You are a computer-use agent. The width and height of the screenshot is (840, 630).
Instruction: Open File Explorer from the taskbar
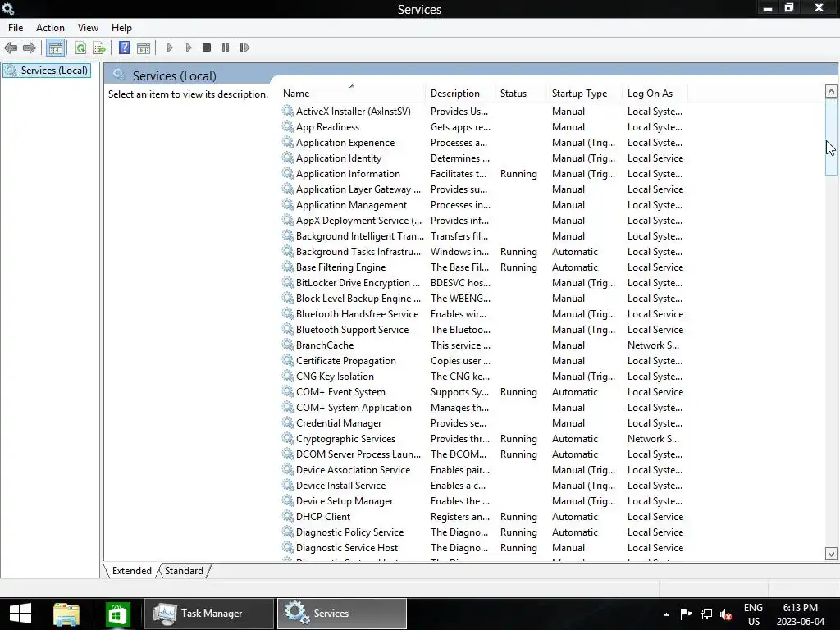[x=66, y=614]
